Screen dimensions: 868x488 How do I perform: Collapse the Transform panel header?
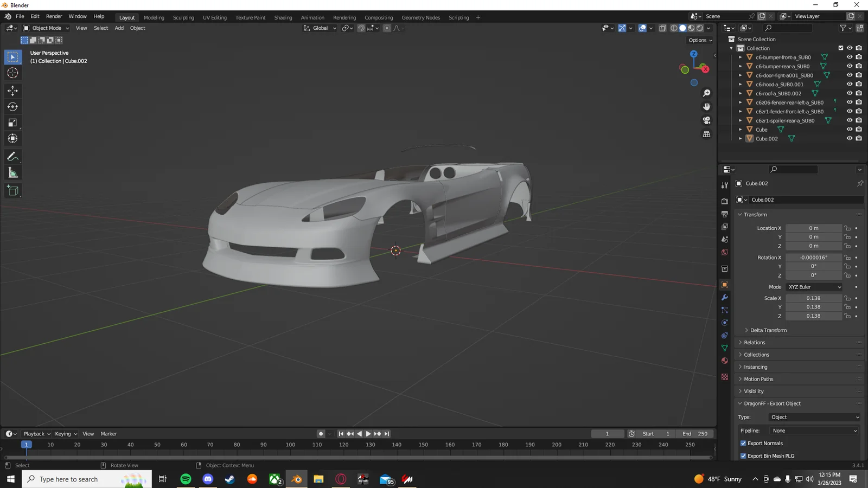click(x=754, y=214)
